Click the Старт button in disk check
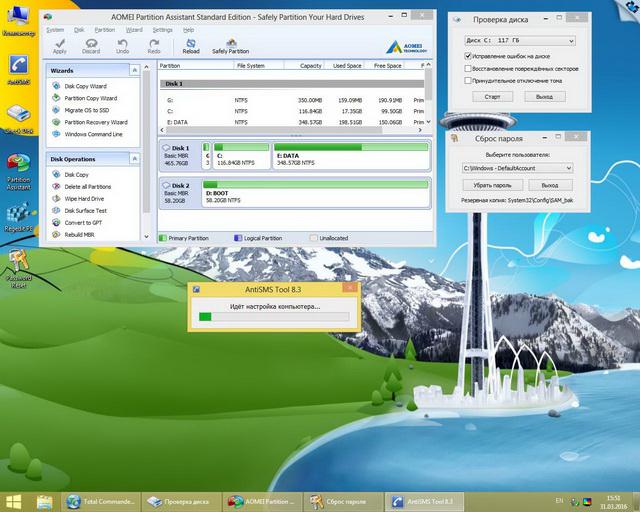The width and height of the screenshot is (640, 512). point(492,97)
